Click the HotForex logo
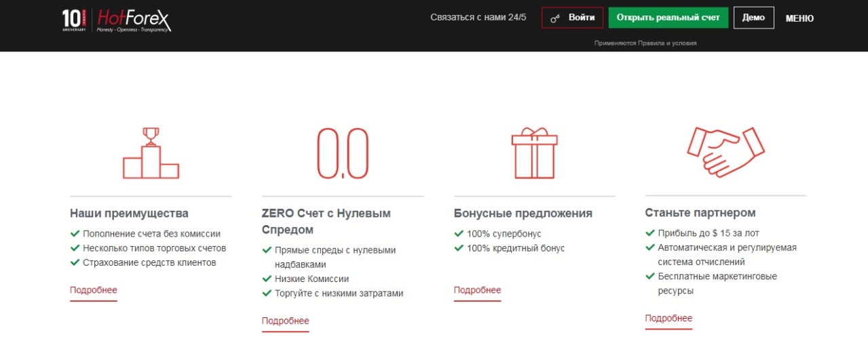Image resolution: width=868 pixels, height=356 pixels. tap(134, 20)
